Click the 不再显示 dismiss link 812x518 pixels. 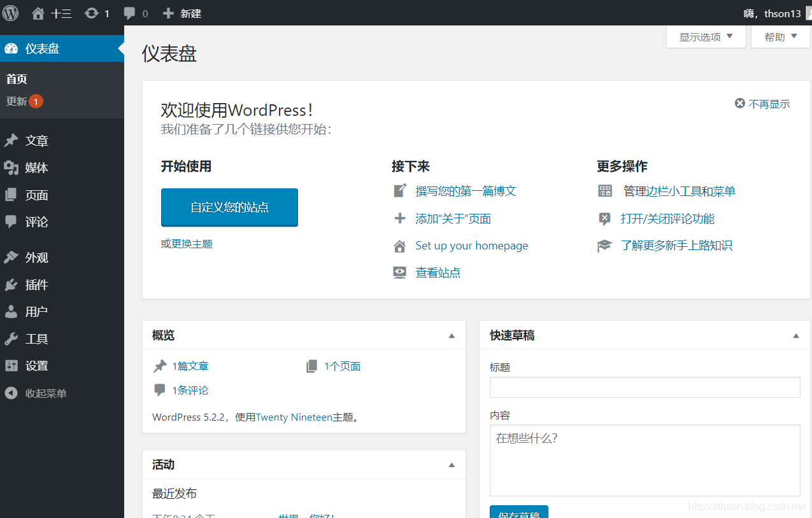(769, 104)
